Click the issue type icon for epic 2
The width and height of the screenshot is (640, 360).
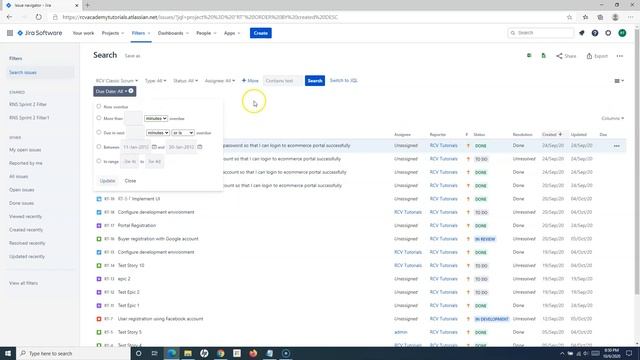99,279
